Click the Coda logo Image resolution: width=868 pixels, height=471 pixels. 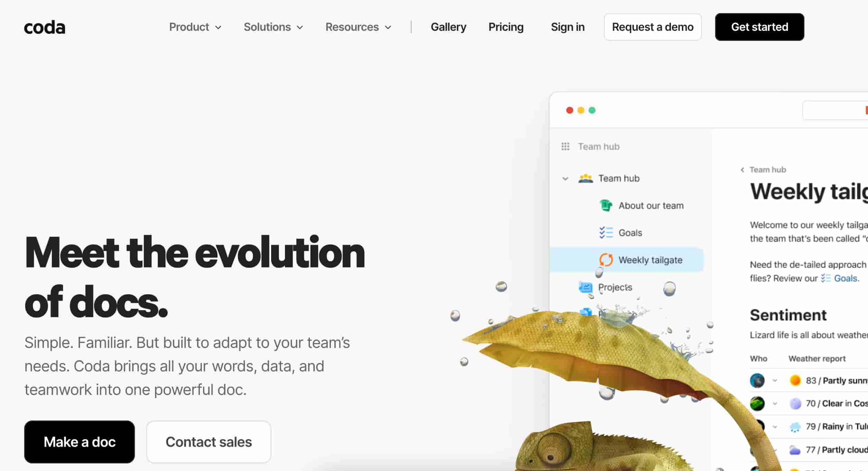click(45, 27)
